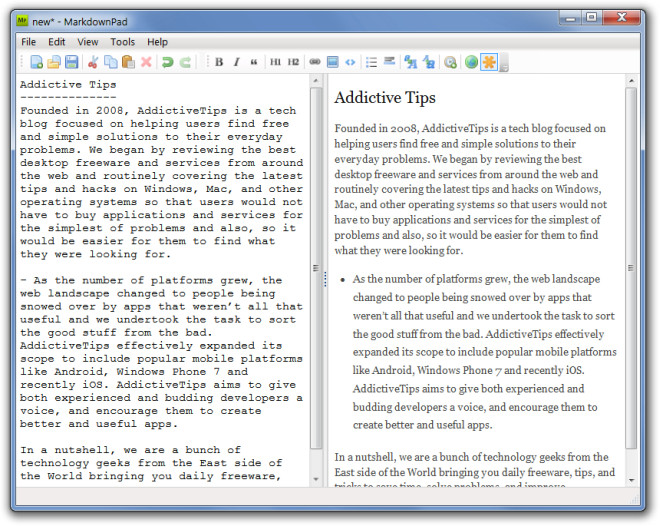Viewport: 660px width, 526px height.
Task: Click the editor line "Addictive Tips"
Action: tap(68, 85)
